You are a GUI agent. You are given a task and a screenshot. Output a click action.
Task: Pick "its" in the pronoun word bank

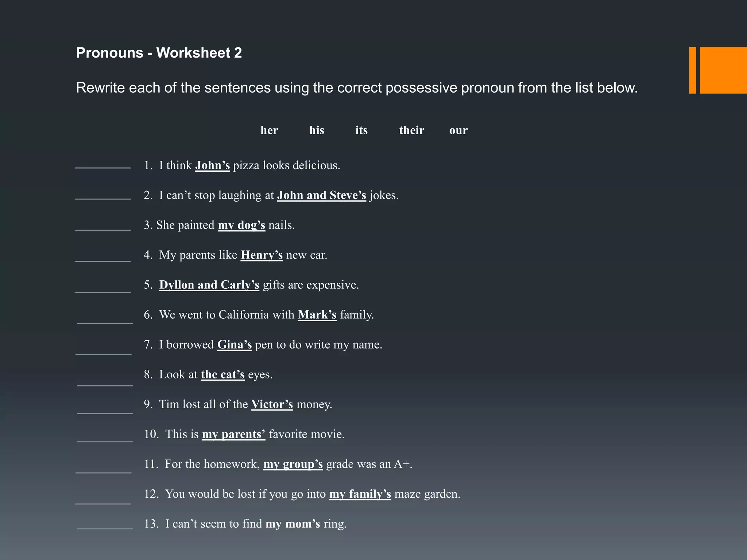tap(361, 130)
